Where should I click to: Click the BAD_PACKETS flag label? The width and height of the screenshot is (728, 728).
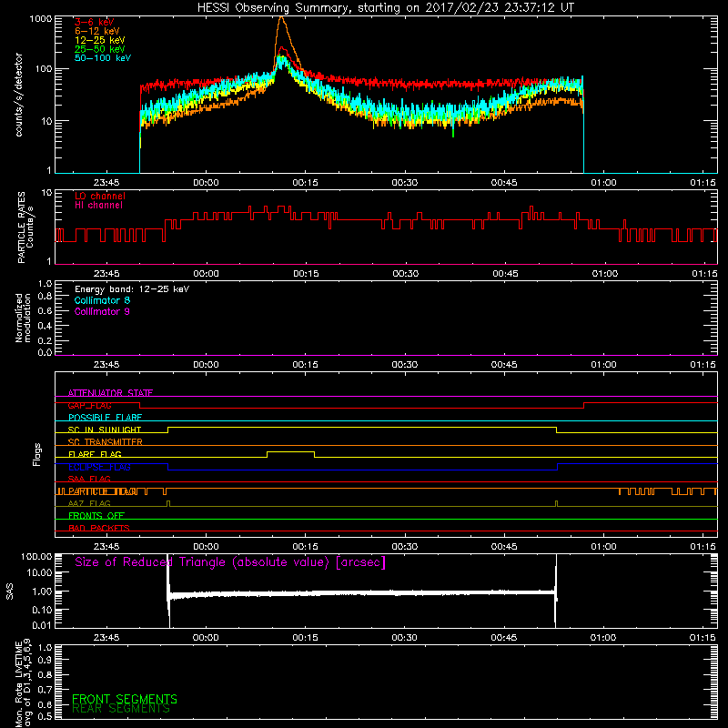[x=99, y=528]
